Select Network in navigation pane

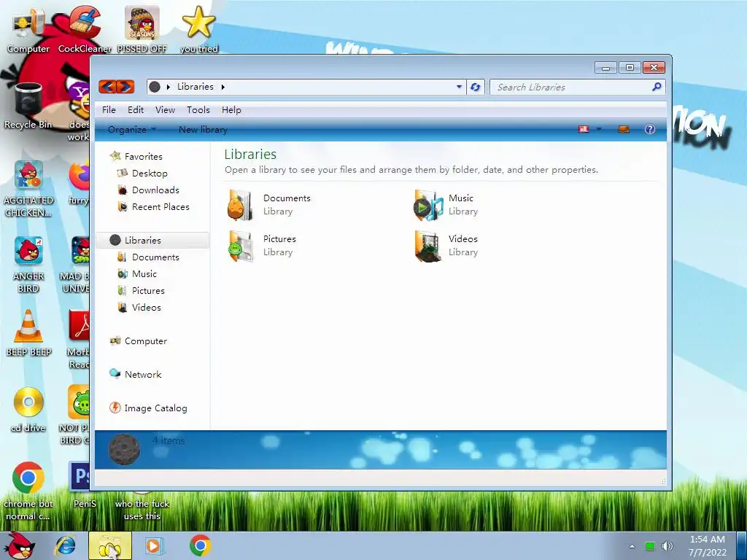pyautogui.click(x=143, y=374)
